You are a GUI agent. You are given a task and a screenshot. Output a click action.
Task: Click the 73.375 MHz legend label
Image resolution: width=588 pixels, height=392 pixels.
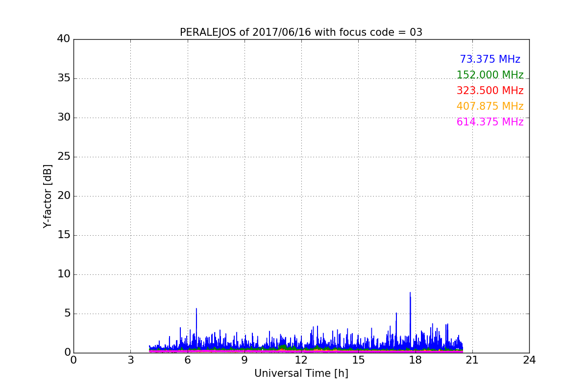pos(490,59)
